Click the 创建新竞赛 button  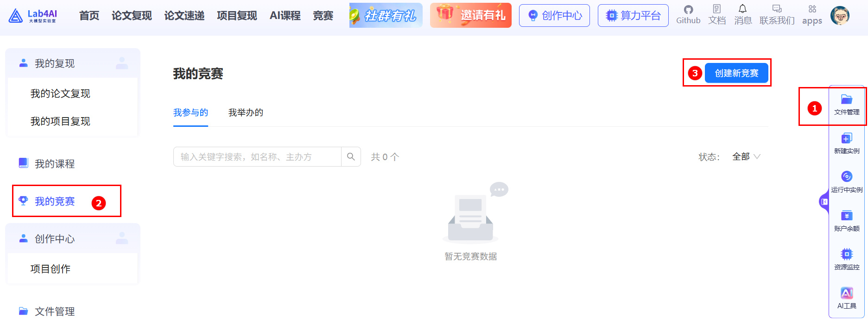736,73
